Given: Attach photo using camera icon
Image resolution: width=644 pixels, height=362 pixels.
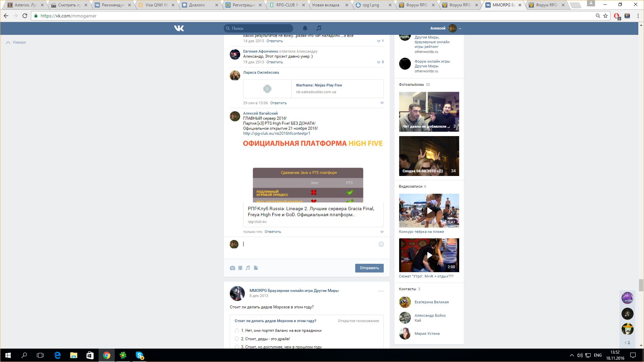Looking at the screenshot, I should click(232, 268).
